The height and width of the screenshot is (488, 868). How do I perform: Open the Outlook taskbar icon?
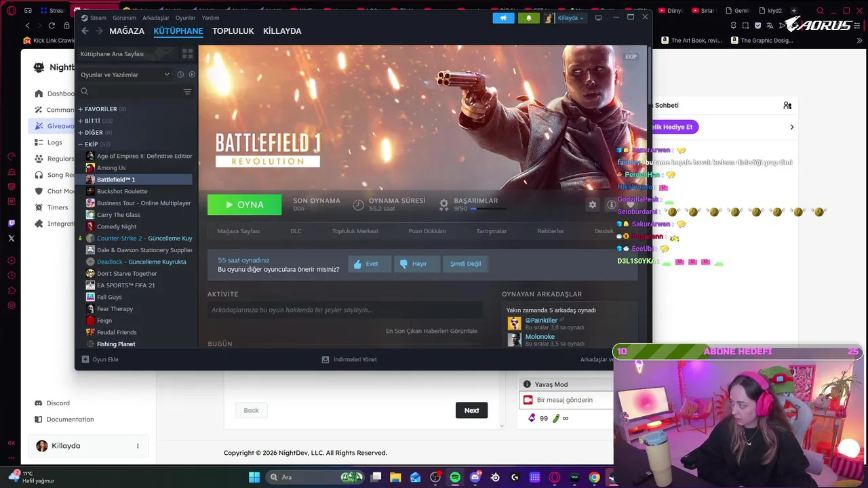pos(415,477)
